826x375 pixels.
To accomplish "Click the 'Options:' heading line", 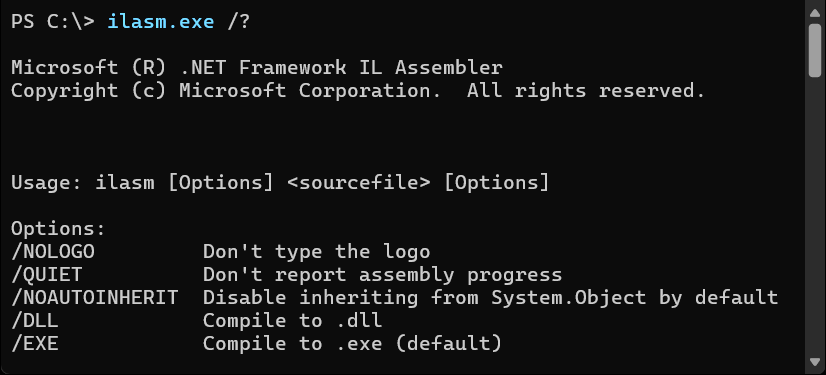I will point(58,229).
